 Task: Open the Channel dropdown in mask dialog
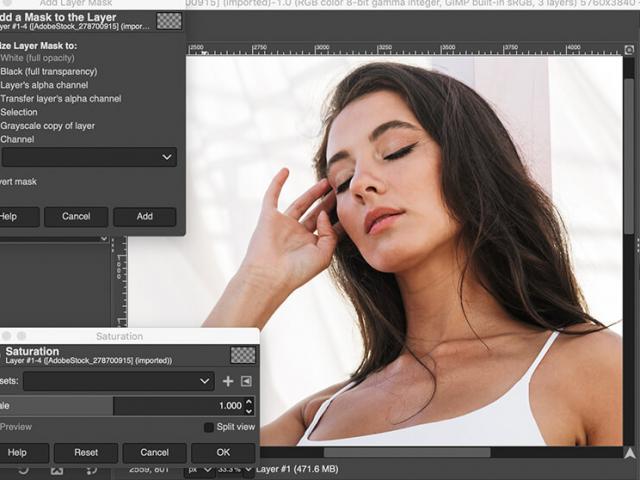[88, 157]
